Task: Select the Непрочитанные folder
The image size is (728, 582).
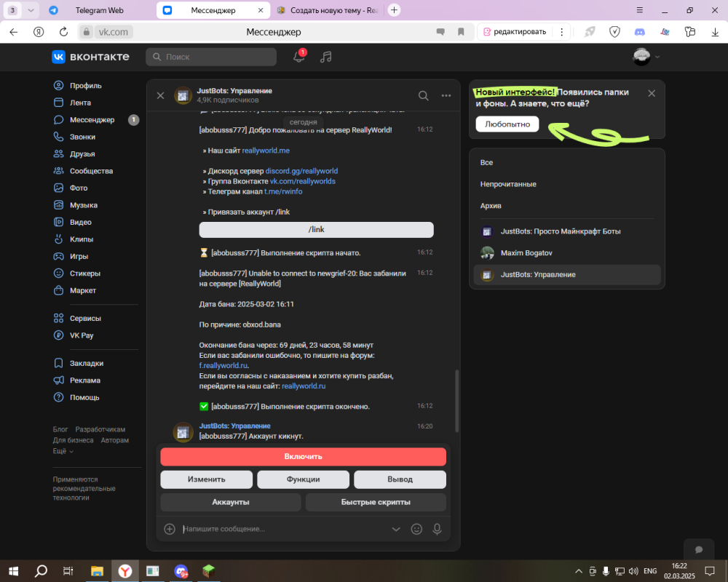Action: pyautogui.click(x=567, y=184)
